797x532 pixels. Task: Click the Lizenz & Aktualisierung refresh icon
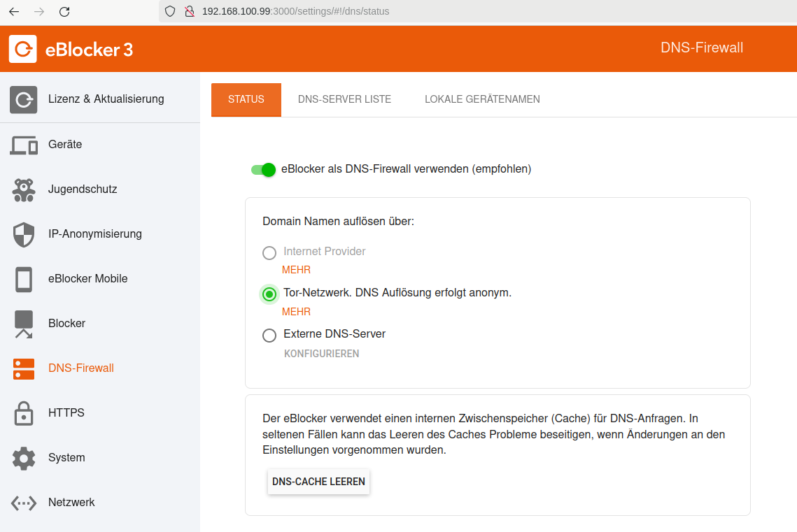[23, 99]
